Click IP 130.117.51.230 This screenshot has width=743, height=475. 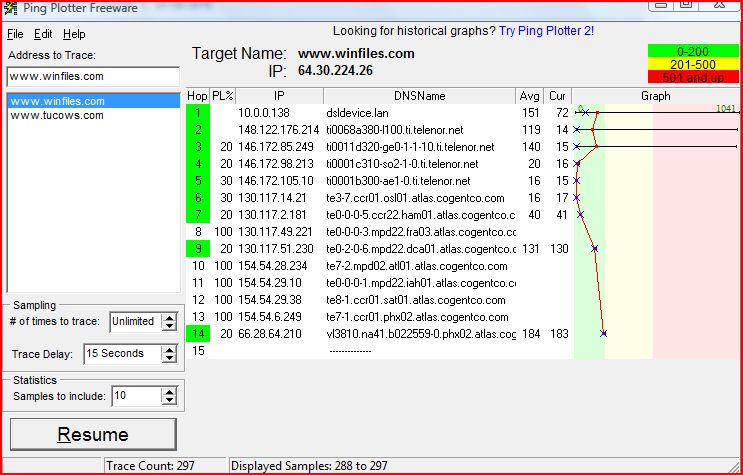tap(276, 249)
